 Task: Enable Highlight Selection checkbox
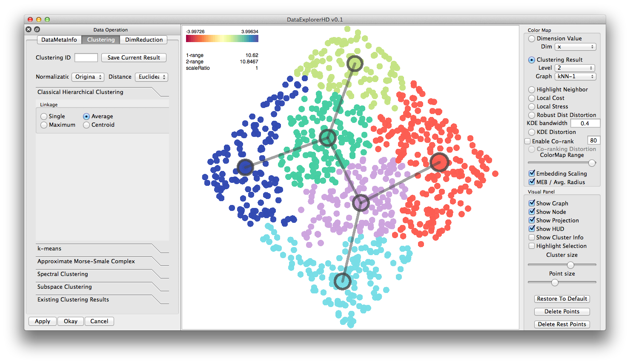point(532,246)
